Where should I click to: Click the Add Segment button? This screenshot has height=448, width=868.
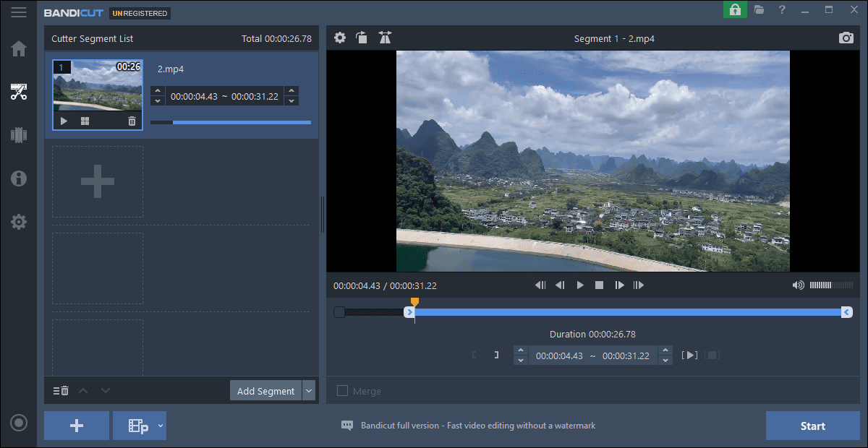(x=265, y=390)
